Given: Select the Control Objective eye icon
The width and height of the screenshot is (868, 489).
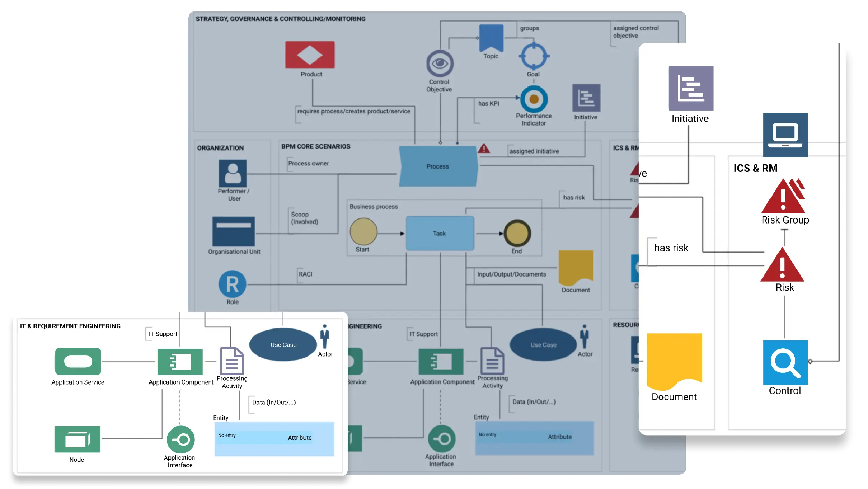Looking at the screenshot, I should [x=440, y=64].
